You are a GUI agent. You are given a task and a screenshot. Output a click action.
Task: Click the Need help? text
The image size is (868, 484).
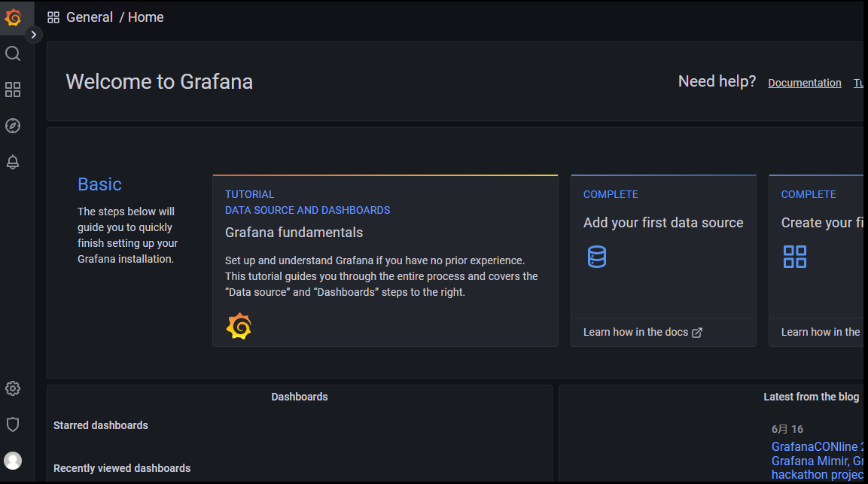(x=717, y=81)
